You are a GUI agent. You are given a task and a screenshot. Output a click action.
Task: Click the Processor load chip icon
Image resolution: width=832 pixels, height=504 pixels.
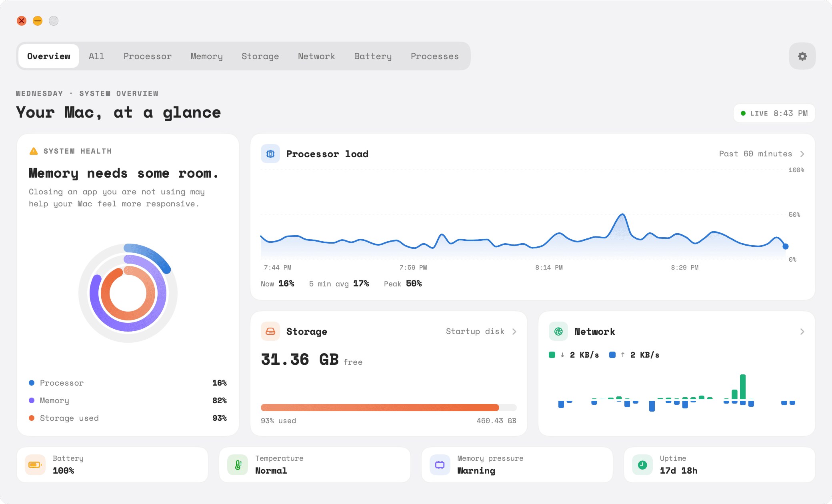[x=270, y=154]
